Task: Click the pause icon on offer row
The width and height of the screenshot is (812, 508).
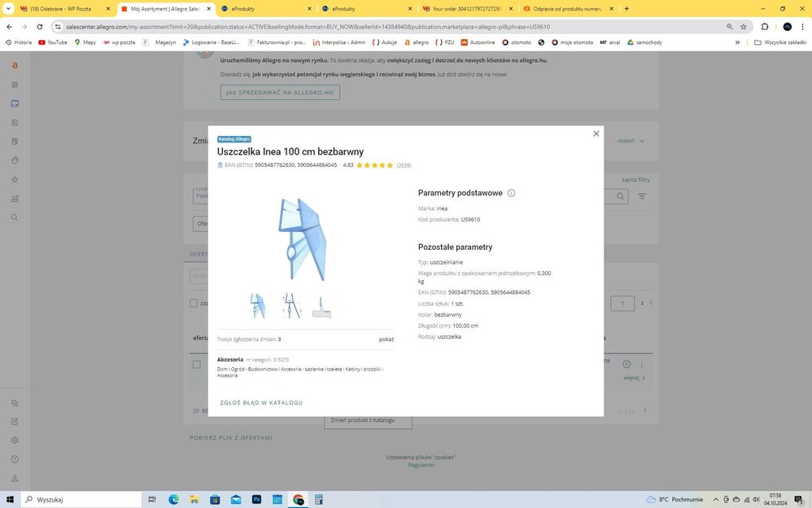Action: click(x=626, y=365)
